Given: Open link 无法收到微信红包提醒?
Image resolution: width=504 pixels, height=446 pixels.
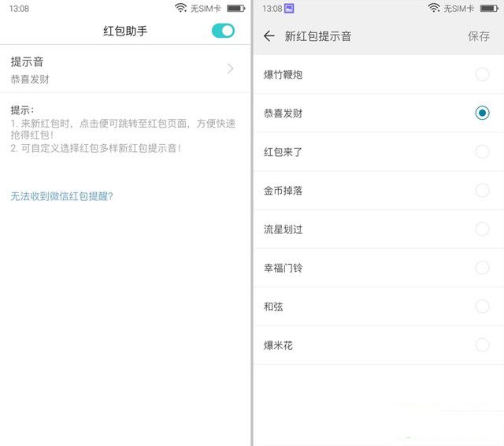Looking at the screenshot, I should point(61,196).
